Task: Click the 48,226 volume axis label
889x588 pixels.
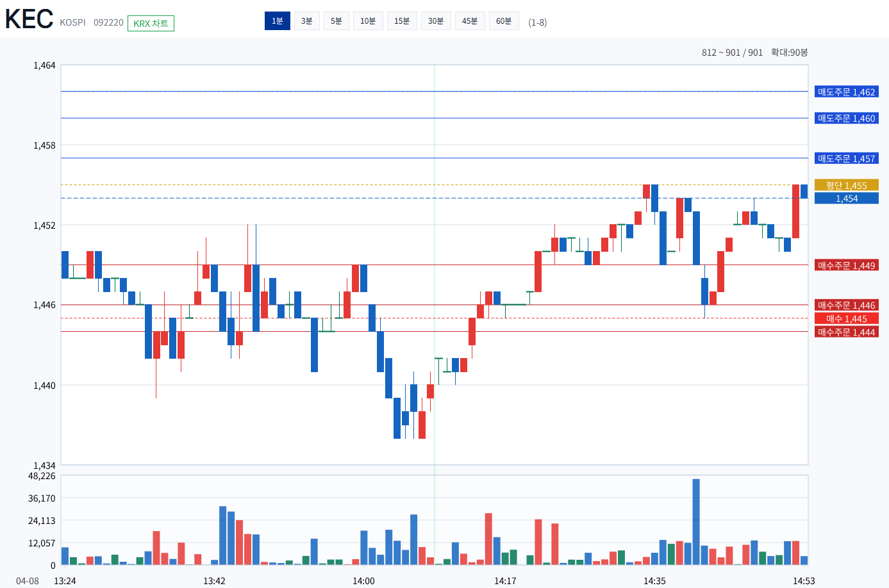Action: pyautogui.click(x=42, y=476)
